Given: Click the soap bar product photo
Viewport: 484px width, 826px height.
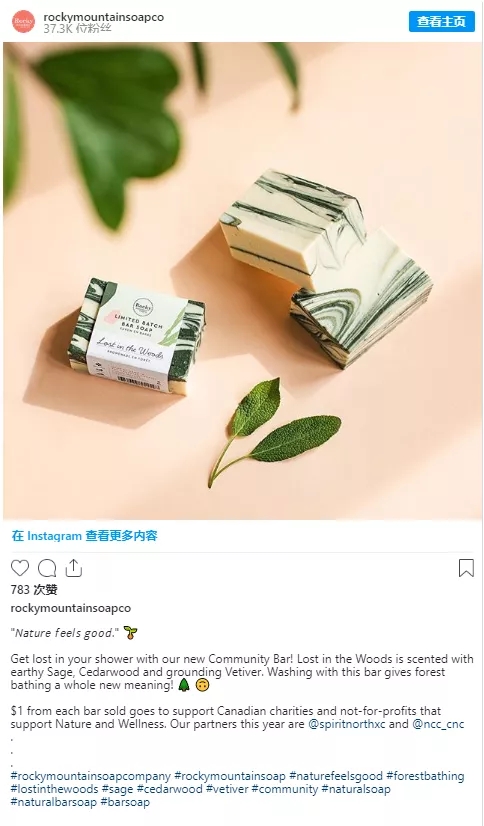Looking at the screenshot, I should 242,281.
